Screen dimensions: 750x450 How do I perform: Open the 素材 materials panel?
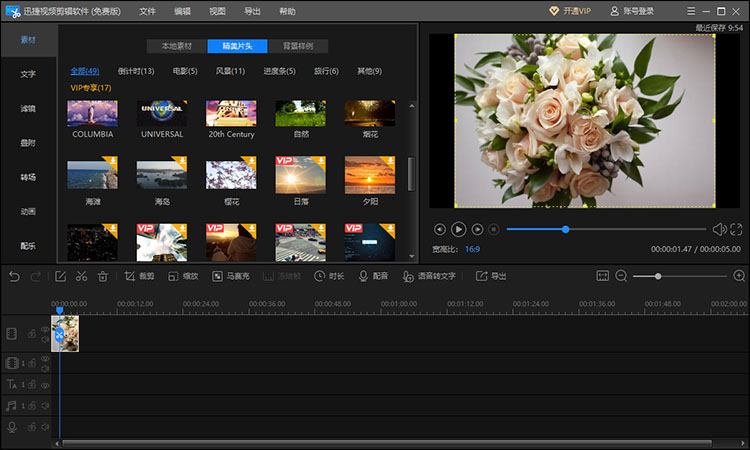coord(28,40)
